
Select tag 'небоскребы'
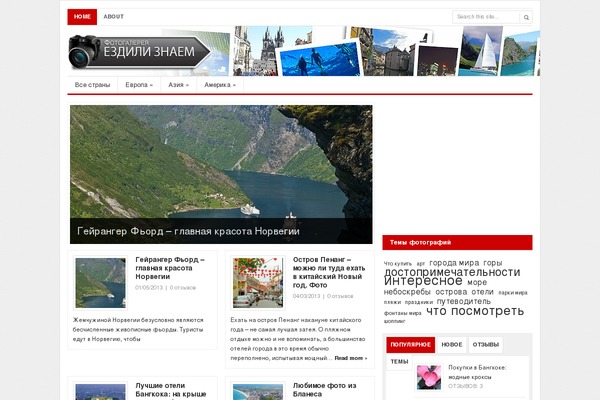click(407, 292)
